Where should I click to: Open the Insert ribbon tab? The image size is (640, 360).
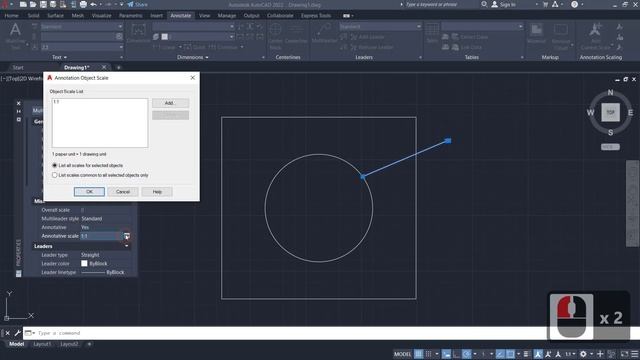[156, 16]
